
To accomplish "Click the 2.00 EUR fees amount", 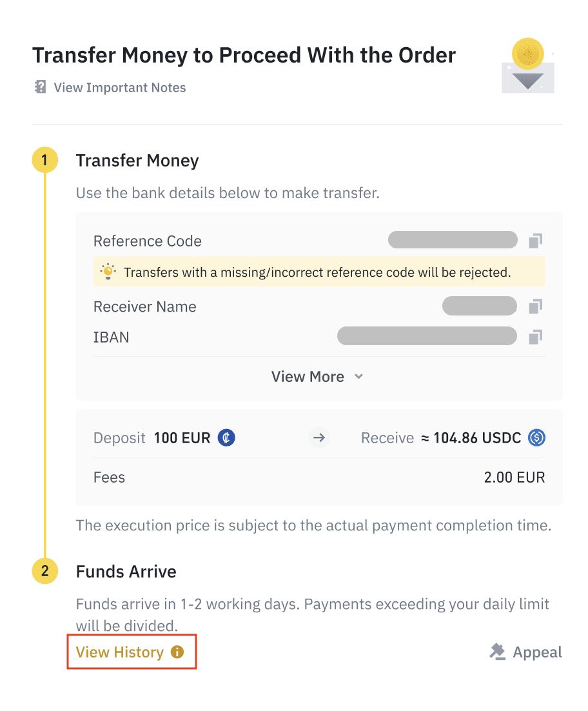I will click(514, 477).
